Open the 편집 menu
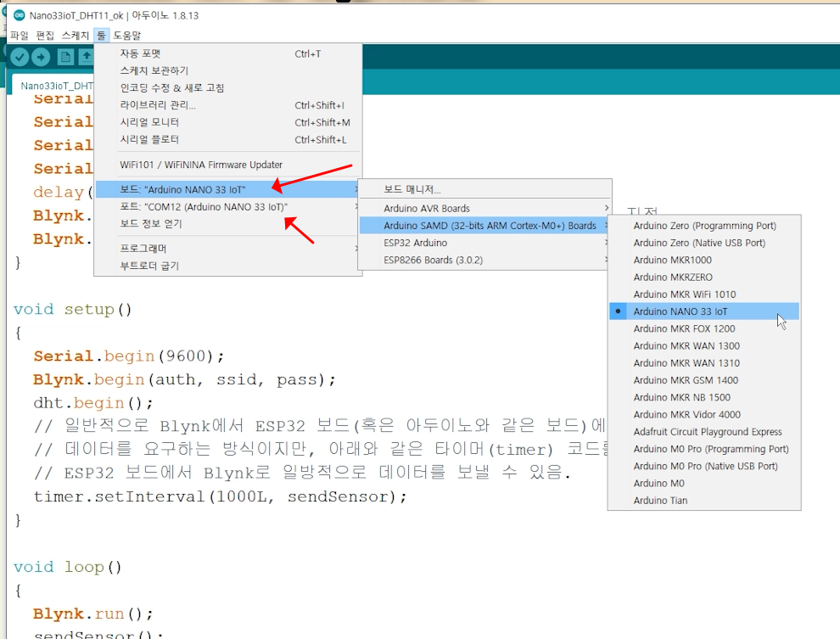840x639 pixels. click(45, 36)
